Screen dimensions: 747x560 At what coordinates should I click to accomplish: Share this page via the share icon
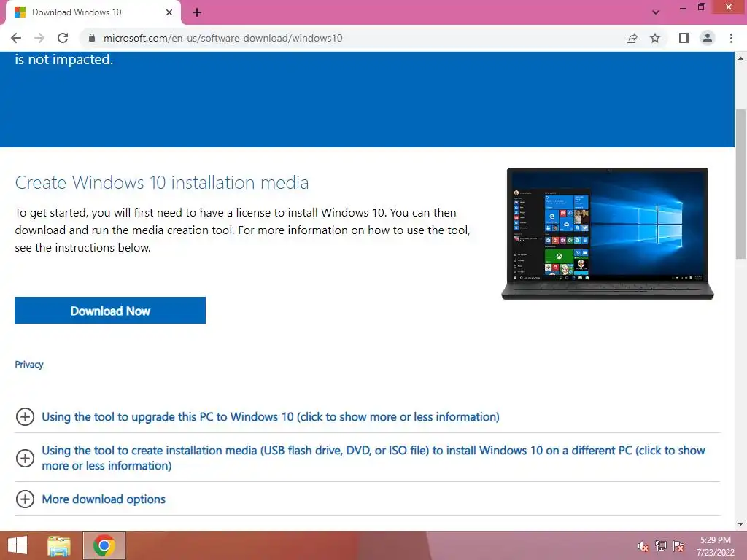coord(632,38)
